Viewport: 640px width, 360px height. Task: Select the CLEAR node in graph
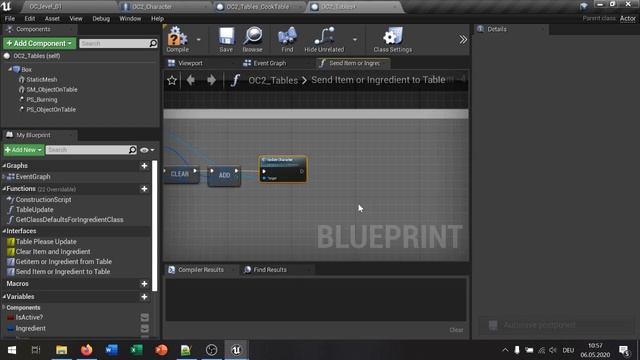[181, 174]
